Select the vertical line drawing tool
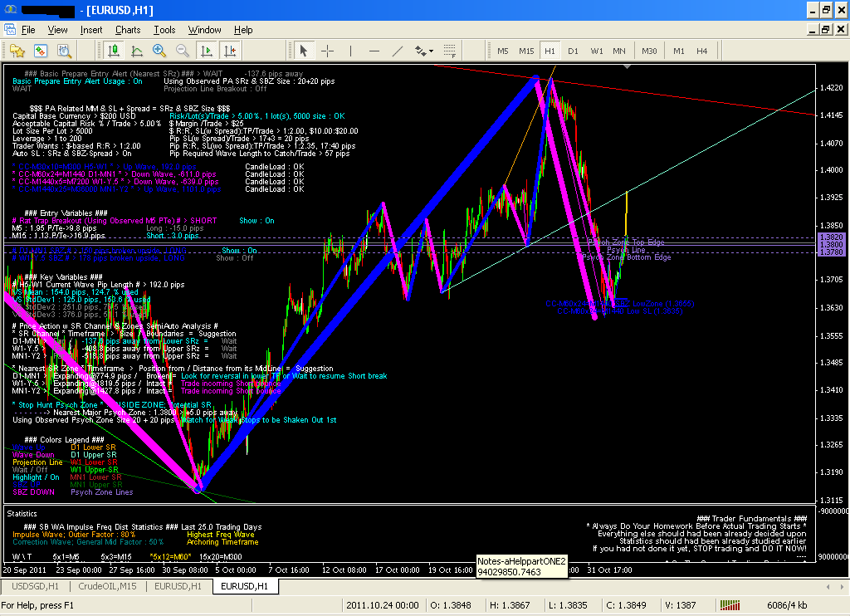This screenshot has height=616, width=850. pos(351,51)
